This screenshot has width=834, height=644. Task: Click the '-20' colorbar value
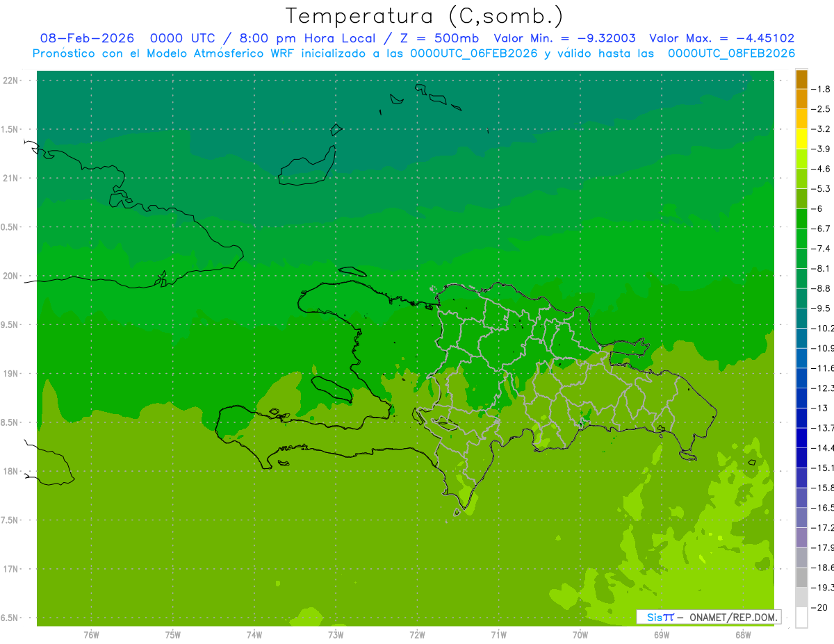pyautogui.click(x=819, y=607)
